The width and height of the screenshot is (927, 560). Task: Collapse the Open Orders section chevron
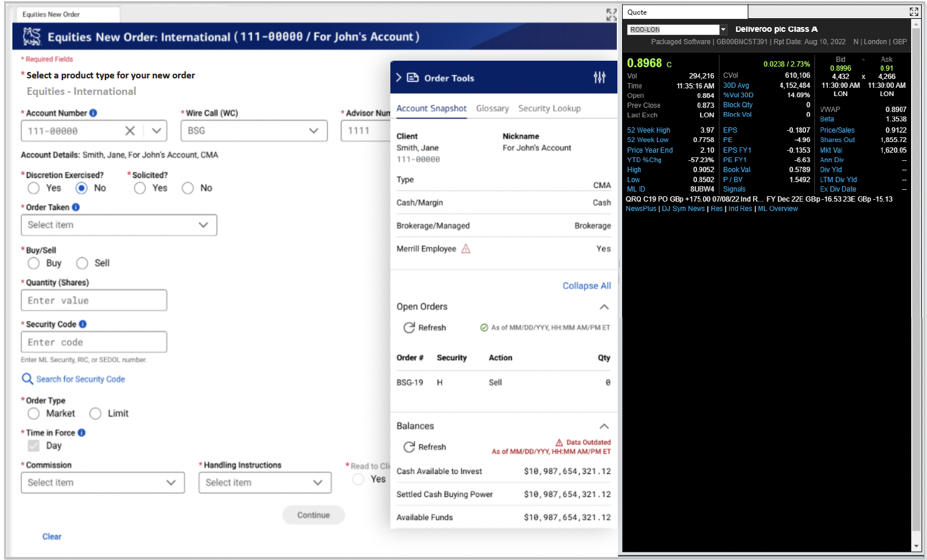[604, 307]
